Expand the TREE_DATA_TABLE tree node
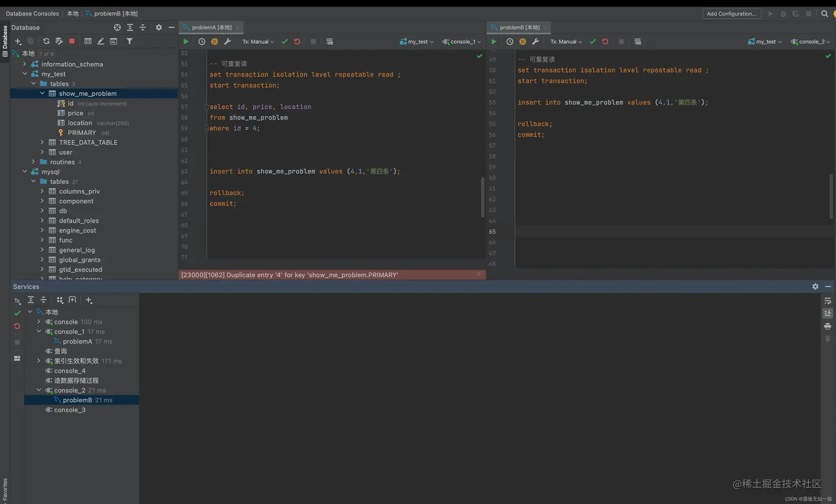 point(42,143)
